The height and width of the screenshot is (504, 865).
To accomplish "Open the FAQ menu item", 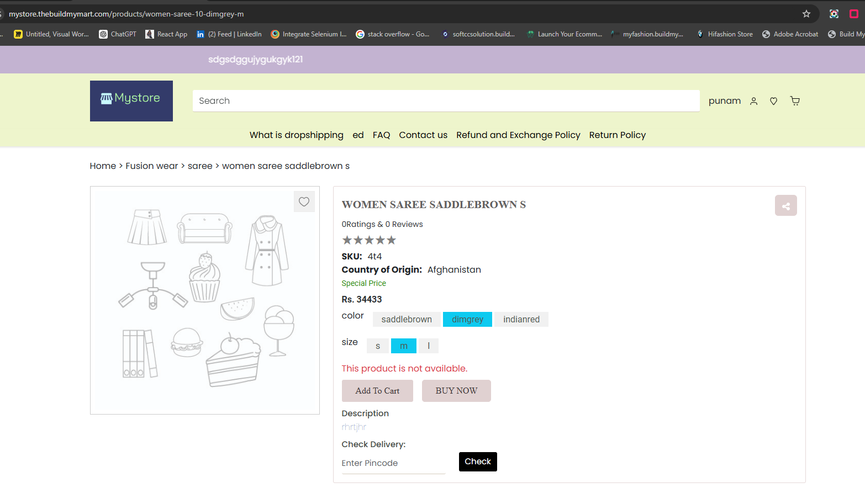I will (x=382, y=135).
